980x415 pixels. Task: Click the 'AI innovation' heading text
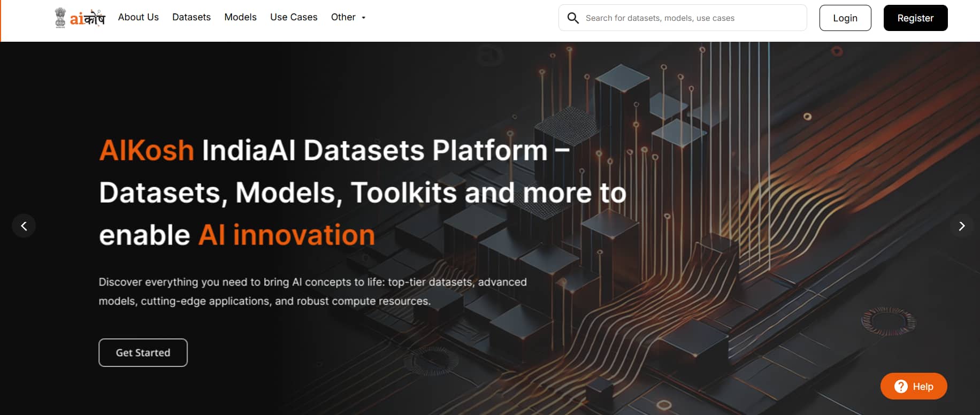coord(287,235)
